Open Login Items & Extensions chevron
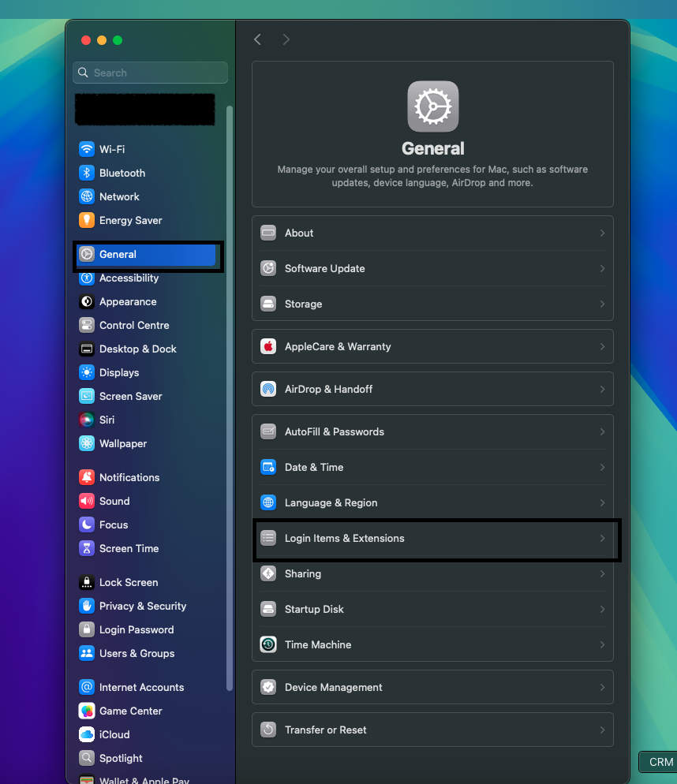Screen dimensions: 677x784 pos(602,538)
